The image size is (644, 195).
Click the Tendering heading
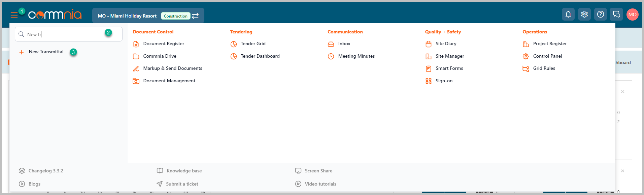[x=241, y=32]
